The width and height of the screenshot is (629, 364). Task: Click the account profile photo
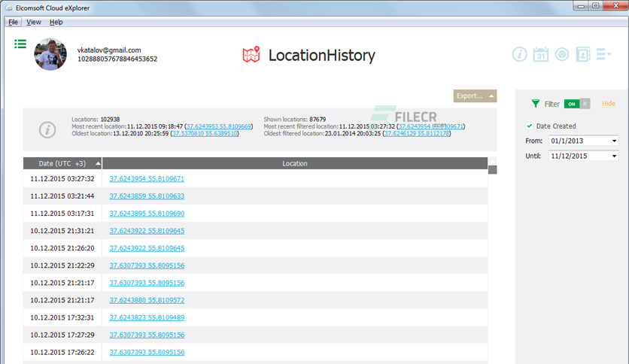pos(50,54)
